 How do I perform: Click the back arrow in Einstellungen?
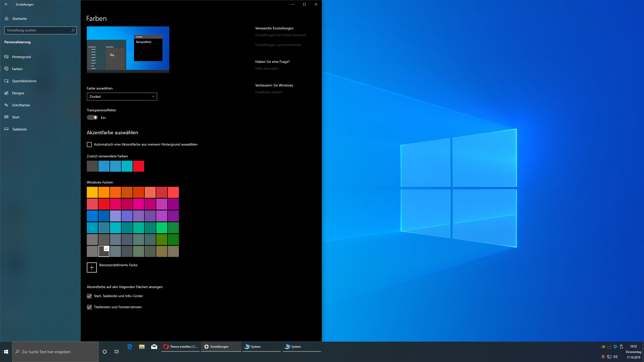(6, 4)
